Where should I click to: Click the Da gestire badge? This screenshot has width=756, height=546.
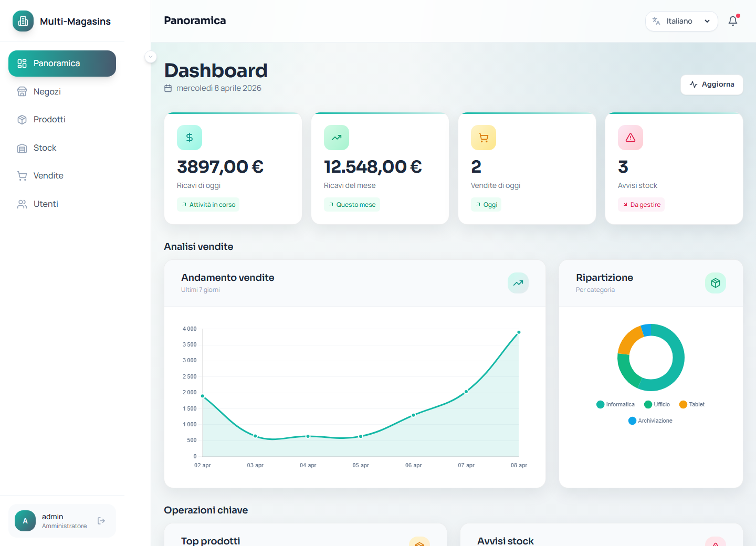pos(641,204)
